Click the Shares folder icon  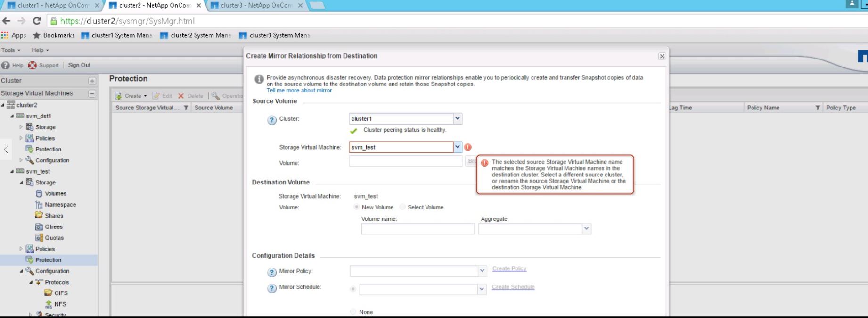click(39, 215)
